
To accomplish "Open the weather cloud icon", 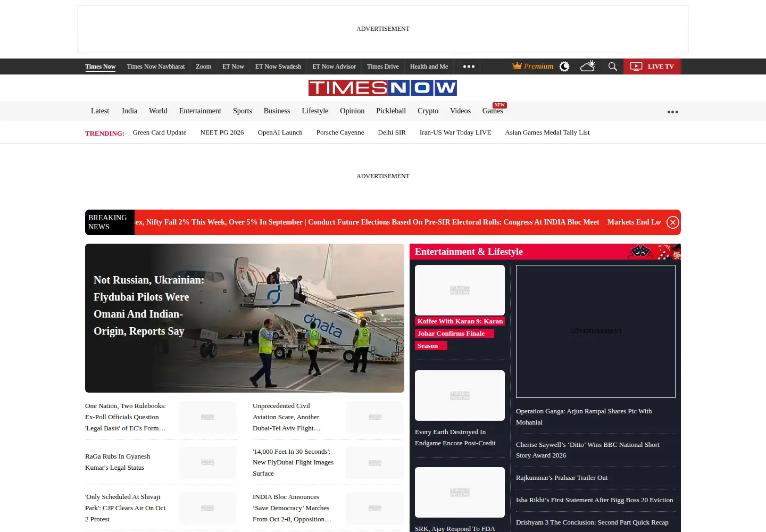I will point(588,66).
